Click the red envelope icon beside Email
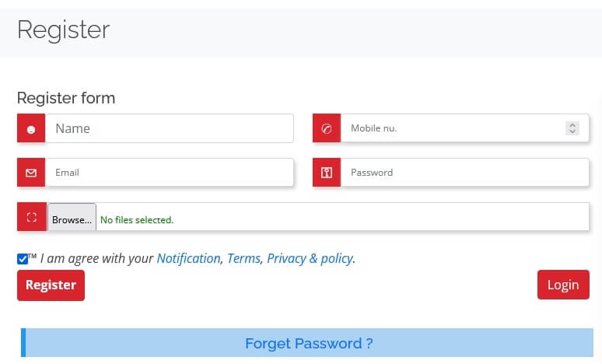The width and height of the screenshot is (602, 364). pyautogui.click(x=31, y=173)
